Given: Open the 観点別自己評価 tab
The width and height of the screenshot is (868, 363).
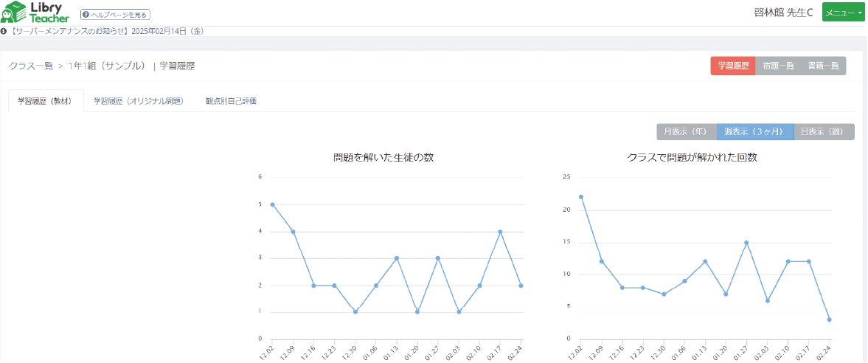Looking at the screenshot, I should (x=231, y=101).
